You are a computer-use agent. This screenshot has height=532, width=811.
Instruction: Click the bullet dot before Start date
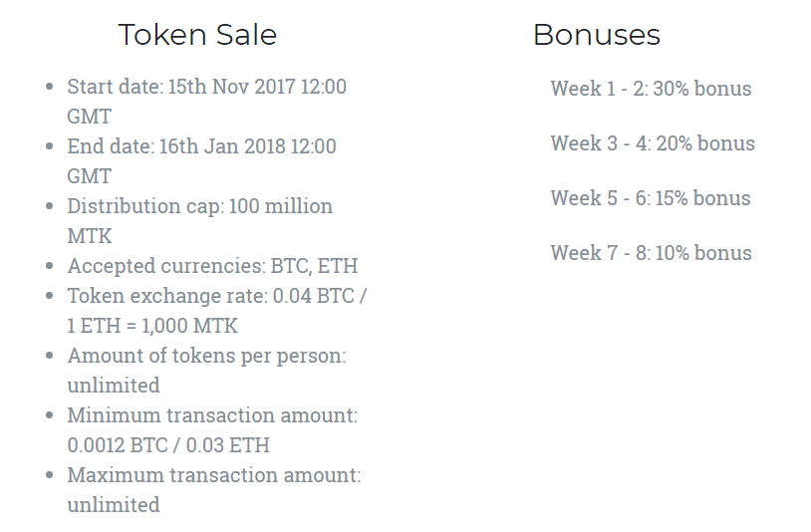tap(50, 87)
